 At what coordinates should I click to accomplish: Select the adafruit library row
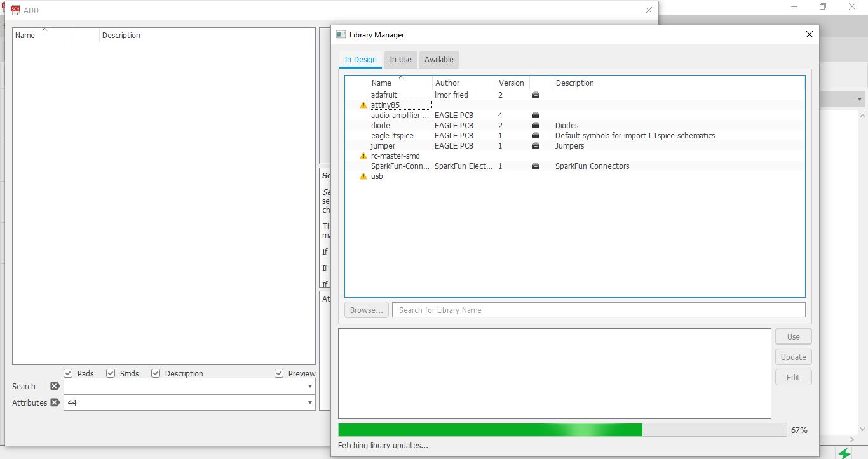pyautogui.click(x=574, y=95)
